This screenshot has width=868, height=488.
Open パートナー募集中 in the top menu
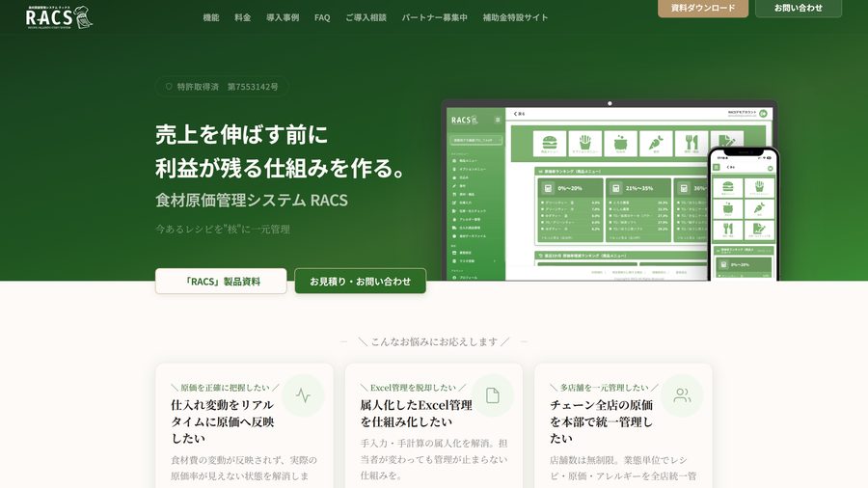435,17
